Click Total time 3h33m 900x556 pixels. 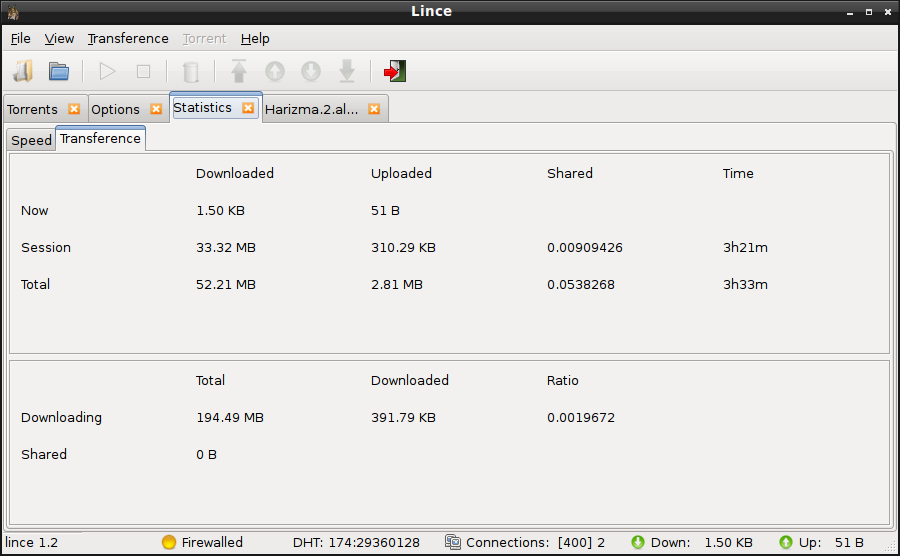click(x=745, y=284)
